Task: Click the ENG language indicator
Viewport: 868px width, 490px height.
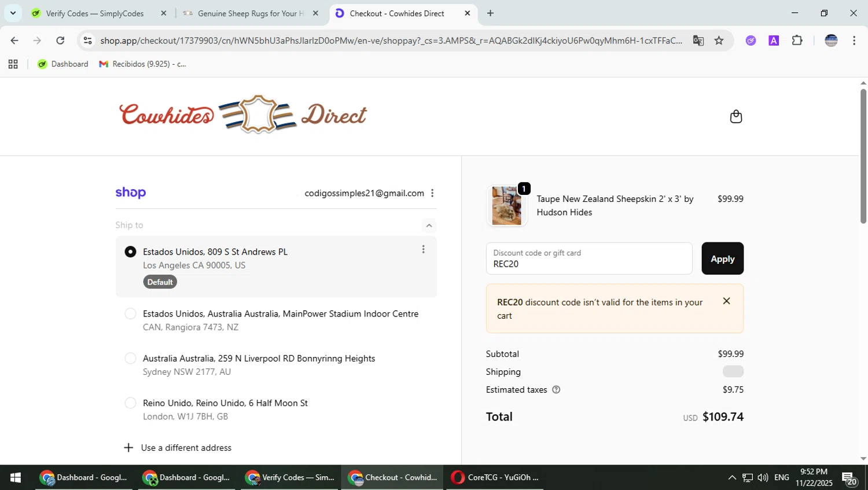Action: [x=782, y=478]
